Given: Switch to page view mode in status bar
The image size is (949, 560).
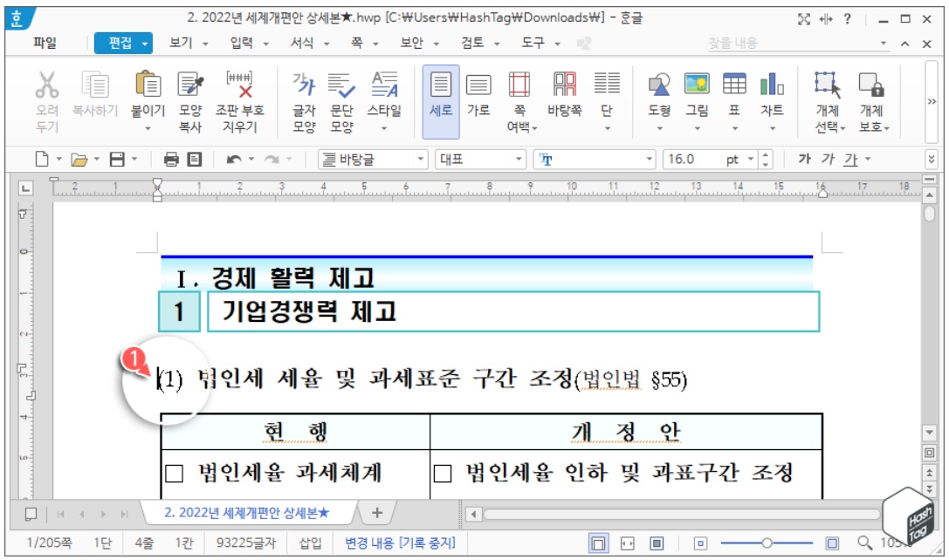Looking at the screenshot, I should 598,543.
